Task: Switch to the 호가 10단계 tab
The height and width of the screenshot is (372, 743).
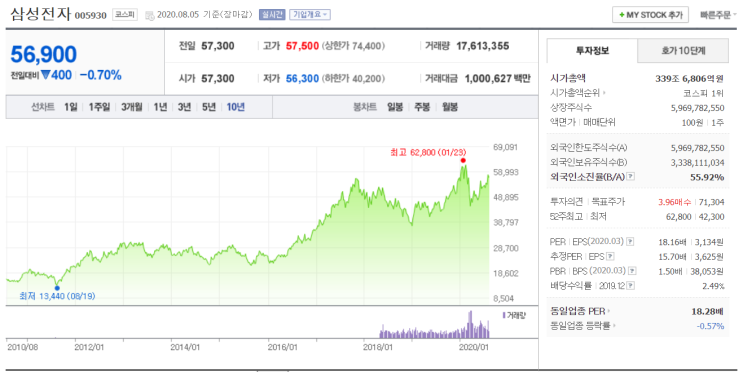Action: coord(683,51)
